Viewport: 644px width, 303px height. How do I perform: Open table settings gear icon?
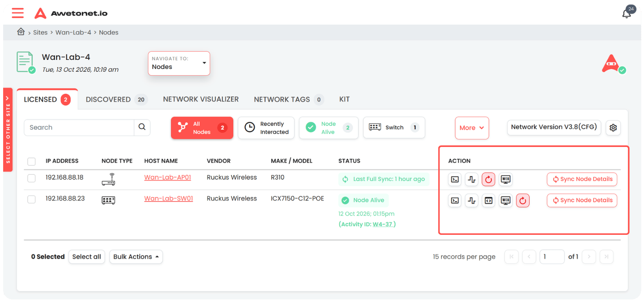(613, 128)
